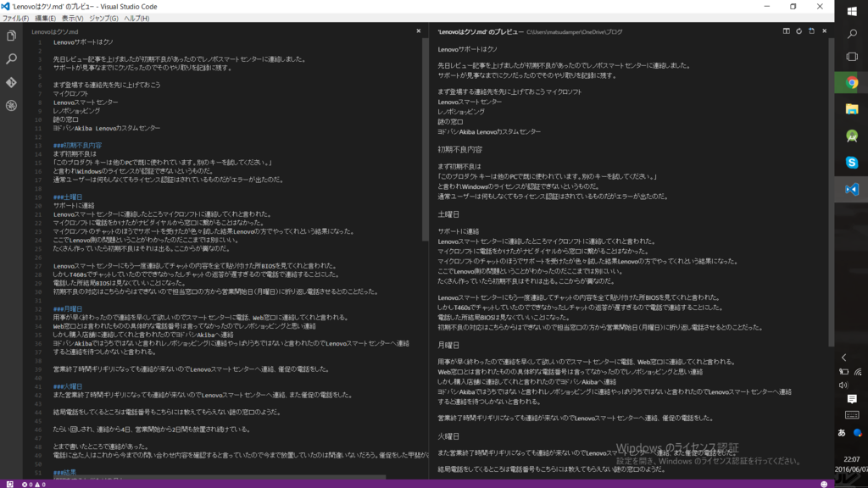Select the Lenovoはクソ.md editor tab

[55, 32]
